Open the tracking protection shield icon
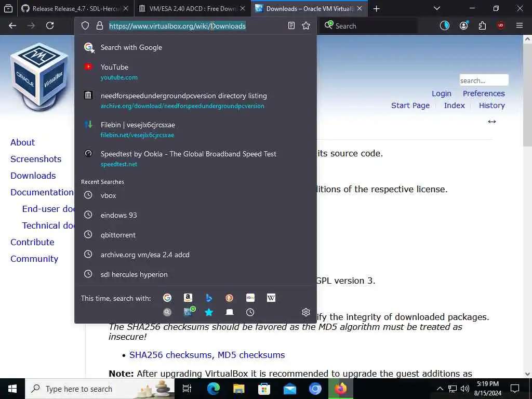The height and width of the screenshot is (399, 532). (85, 26)
